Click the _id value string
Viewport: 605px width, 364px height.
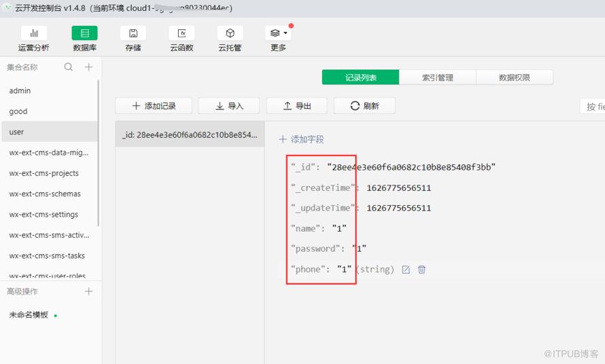[411, 167]
